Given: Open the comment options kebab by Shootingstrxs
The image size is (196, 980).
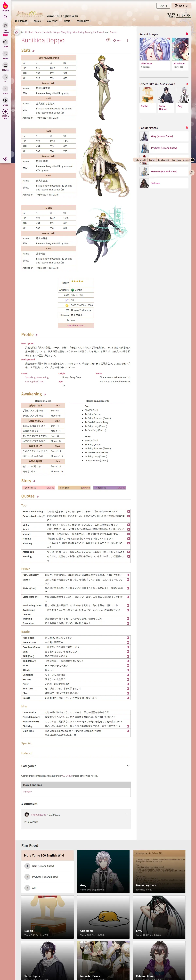Looking at the screenshot, I should (x=126, y=814).
